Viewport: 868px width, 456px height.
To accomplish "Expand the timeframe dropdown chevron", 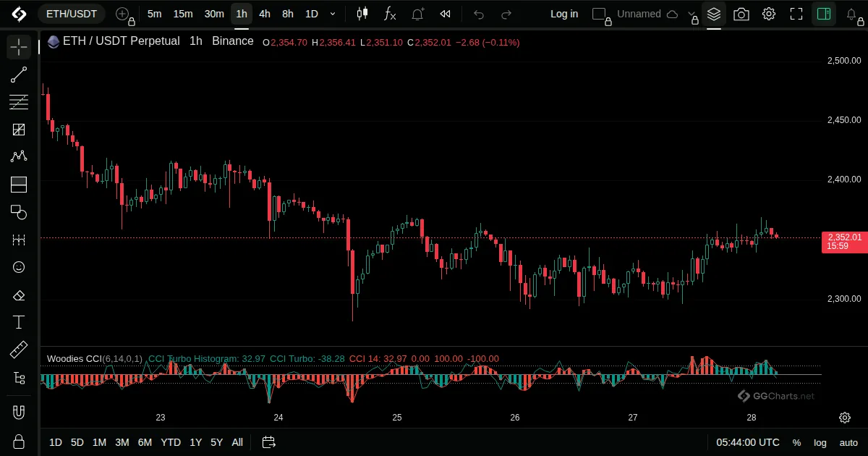I will 333,14.
